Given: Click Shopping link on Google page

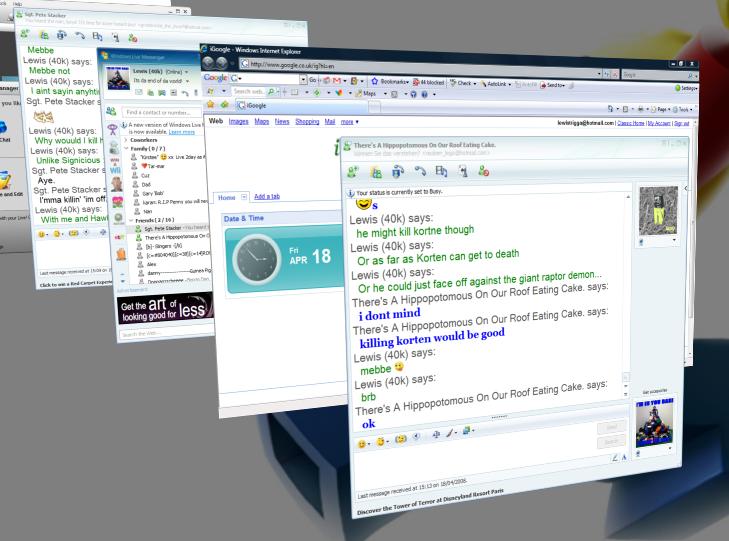Looking at the screenshot, I should (307, 121).
